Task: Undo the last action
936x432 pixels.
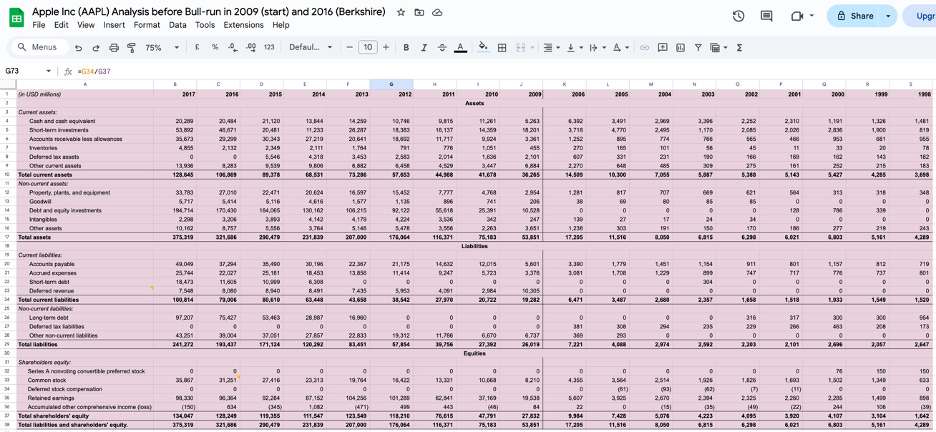Action: (79, 47)
